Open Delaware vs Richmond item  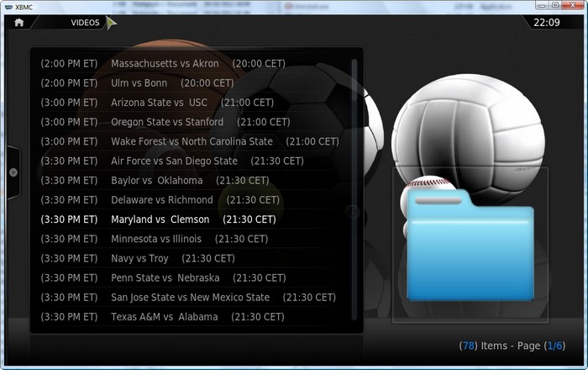pyautogui.click(x=192, y=200)
